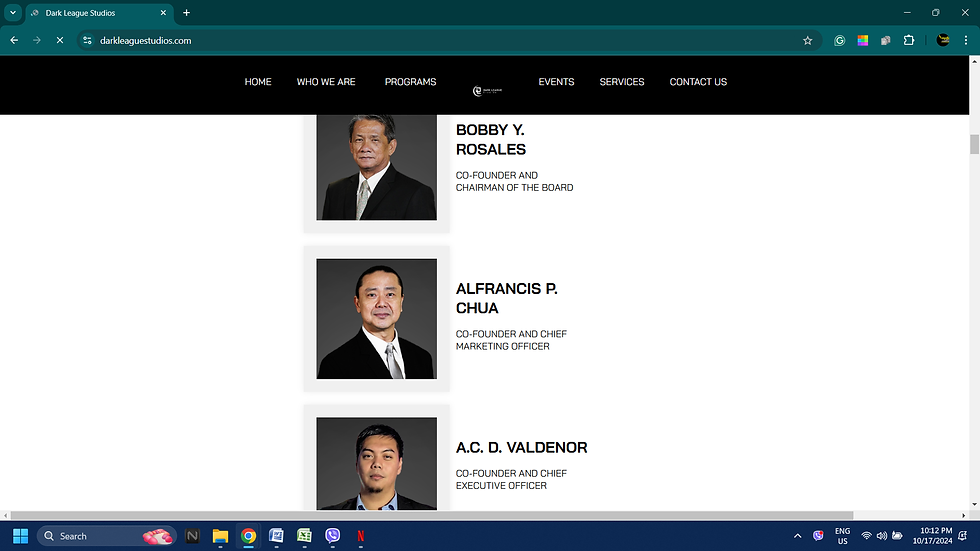980x551 pixels.
Task: Click the ALFRANCIS P. CHUA name
Action: [x=506, y=298]
